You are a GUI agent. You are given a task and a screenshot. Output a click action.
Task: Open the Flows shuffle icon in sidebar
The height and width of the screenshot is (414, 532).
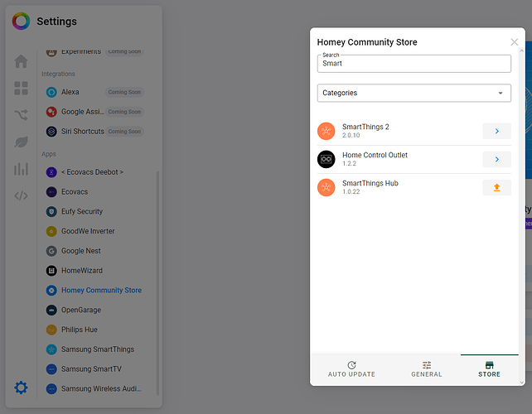(x=21, y=115)
